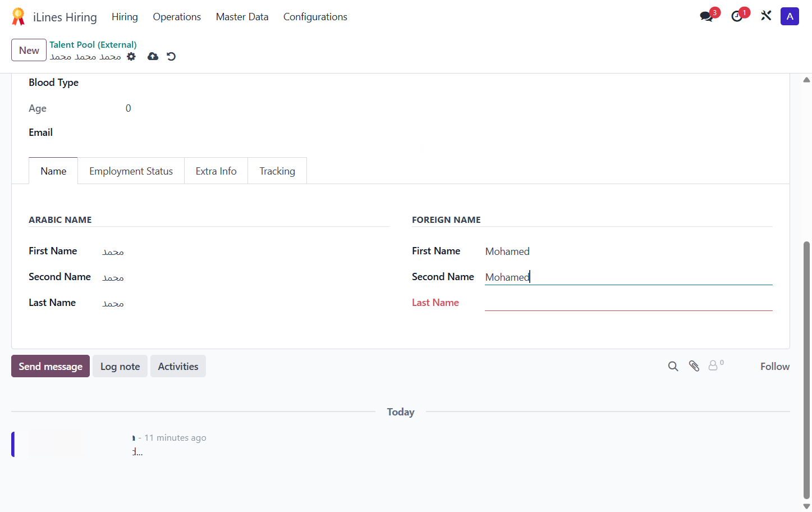Switch to the Employment Status tab

coord(131,171)
